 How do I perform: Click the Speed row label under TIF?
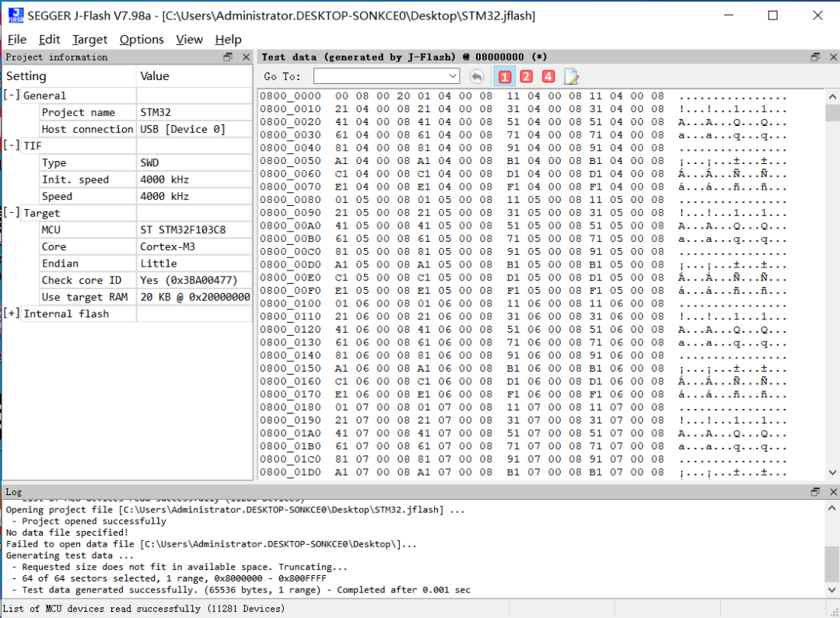(x=57, y=197)
